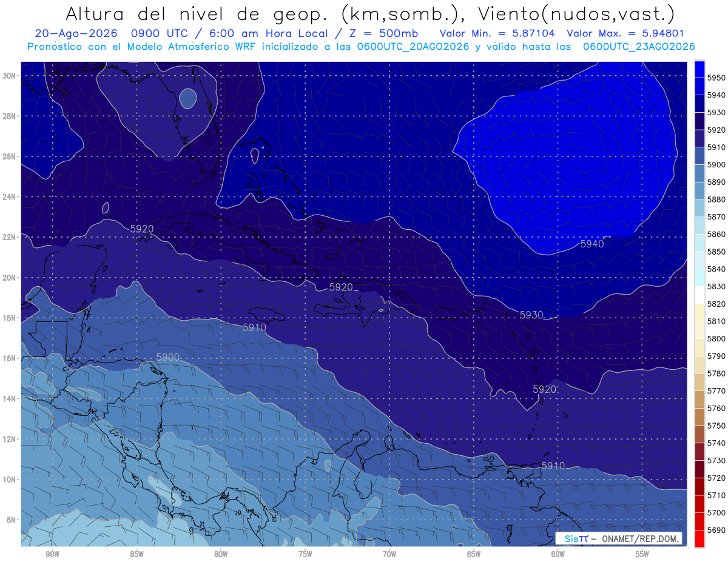The height and width of the screenshot is (562, 728).
Task: Click the 28N latitude axis label
Action: coord(10,116)
